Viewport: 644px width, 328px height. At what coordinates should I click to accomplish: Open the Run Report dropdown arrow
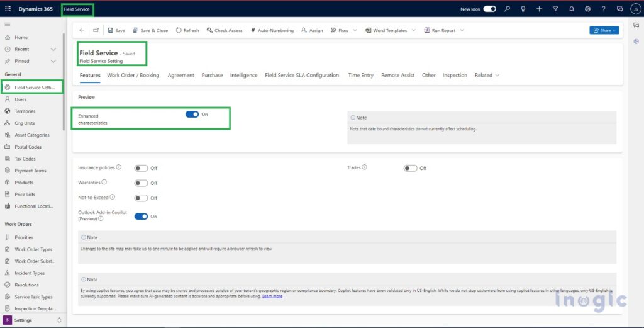point(462,30)
